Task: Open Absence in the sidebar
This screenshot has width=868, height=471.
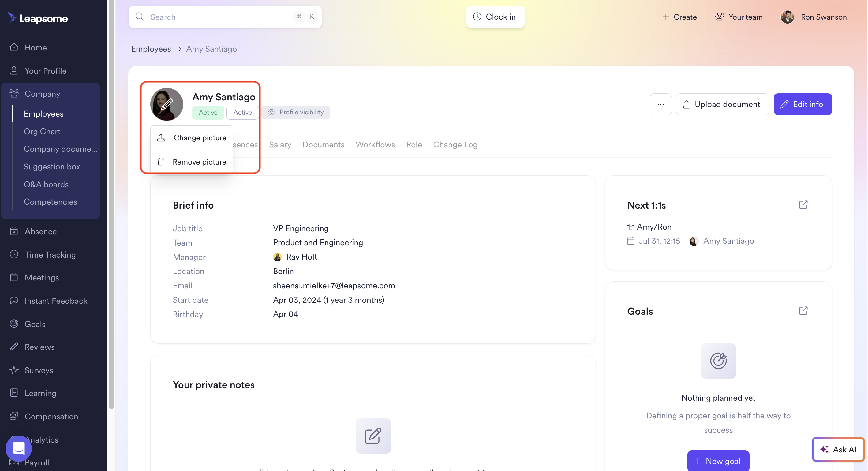Action: click(x=40, y=231)
